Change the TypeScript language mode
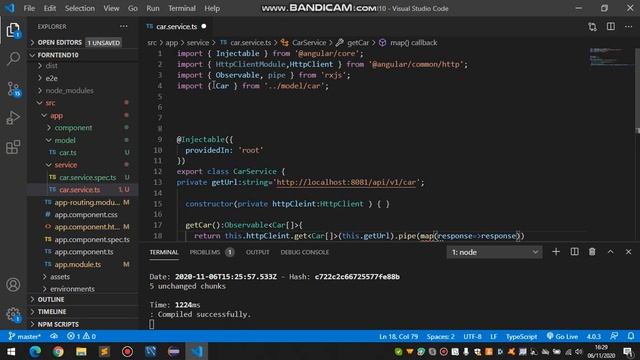 pos(521,336)
